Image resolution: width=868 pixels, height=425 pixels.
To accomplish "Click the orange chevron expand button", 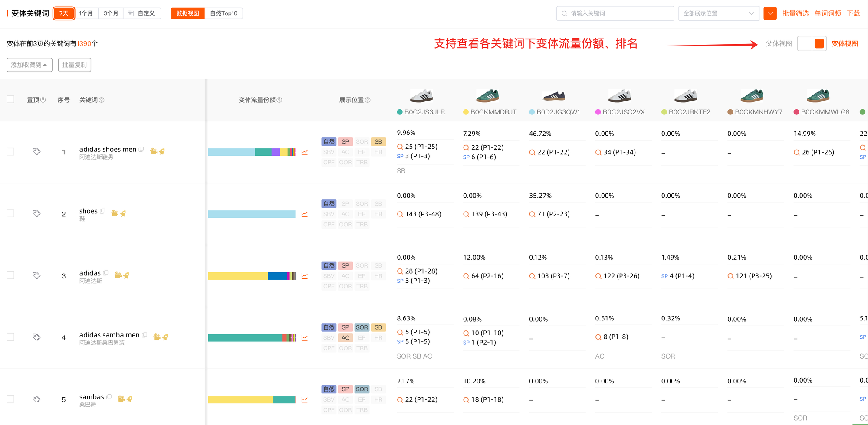I will pyautogui.click(x=770, y=13).
